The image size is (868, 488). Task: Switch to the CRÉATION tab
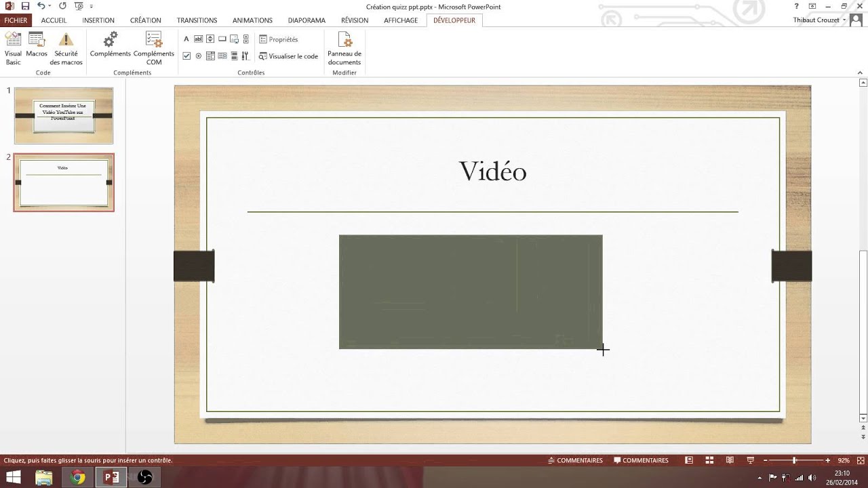(146, 20)
